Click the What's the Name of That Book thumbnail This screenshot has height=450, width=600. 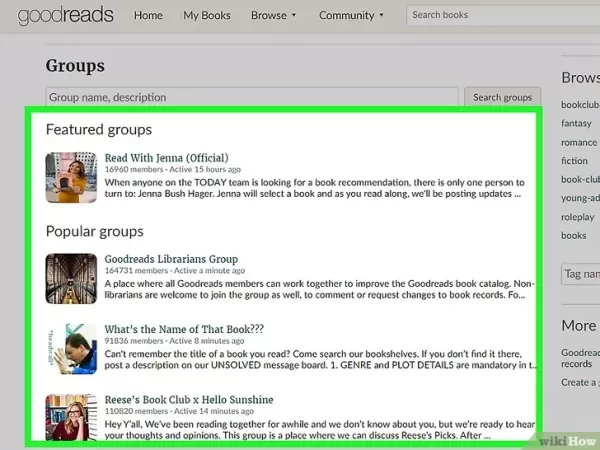(x=71, y=349)
